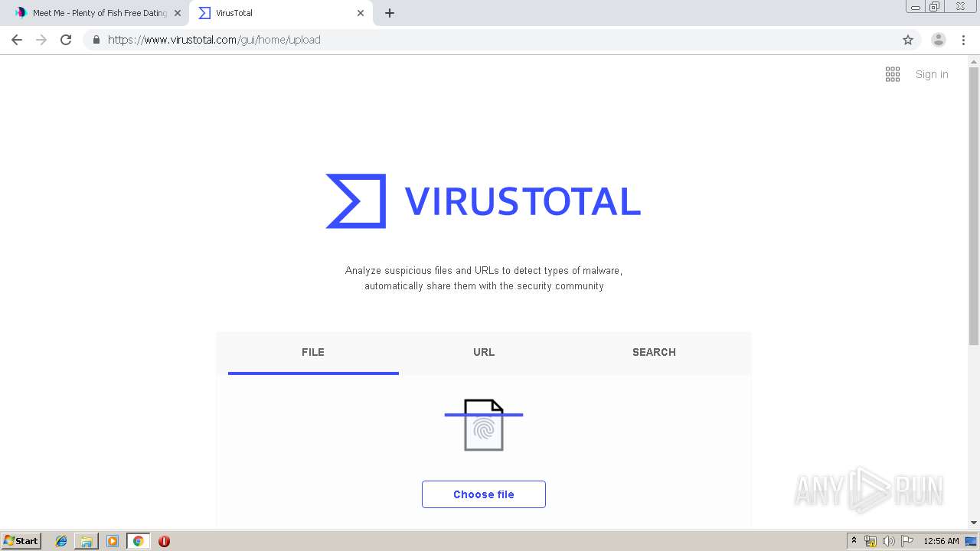Open the Windows Start menu

[21, 541]
